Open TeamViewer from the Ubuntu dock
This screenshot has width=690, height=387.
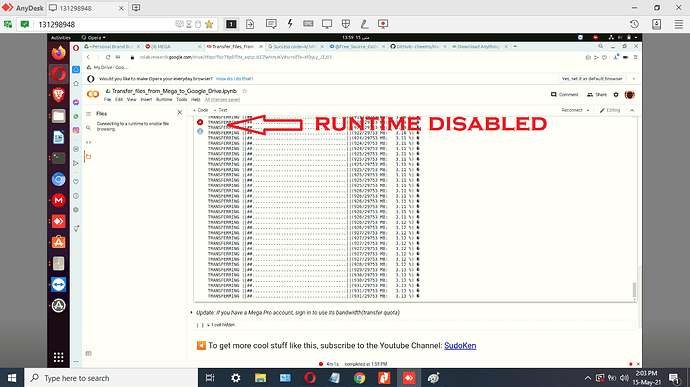tap(59, 284)
